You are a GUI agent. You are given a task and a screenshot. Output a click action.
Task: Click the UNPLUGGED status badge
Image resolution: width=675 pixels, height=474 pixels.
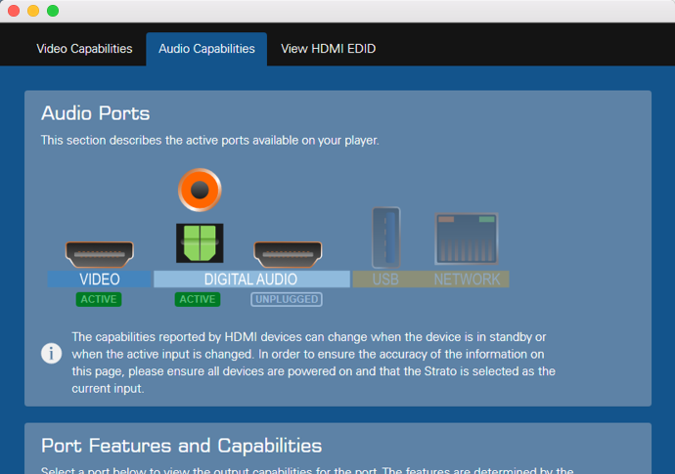286,299
